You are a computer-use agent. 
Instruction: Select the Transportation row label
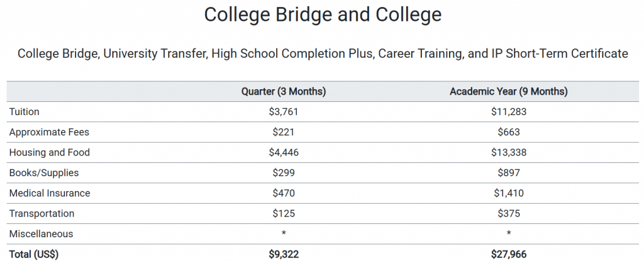pos(42,214)
